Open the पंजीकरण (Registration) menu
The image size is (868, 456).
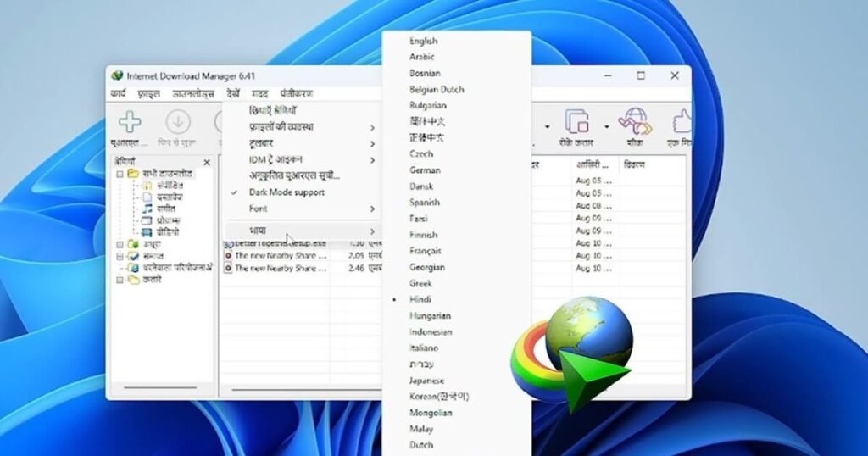point(297,93)
